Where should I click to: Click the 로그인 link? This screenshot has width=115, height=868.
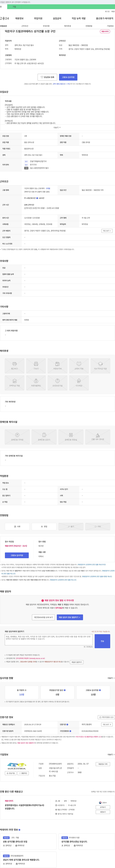coord(107,11)
